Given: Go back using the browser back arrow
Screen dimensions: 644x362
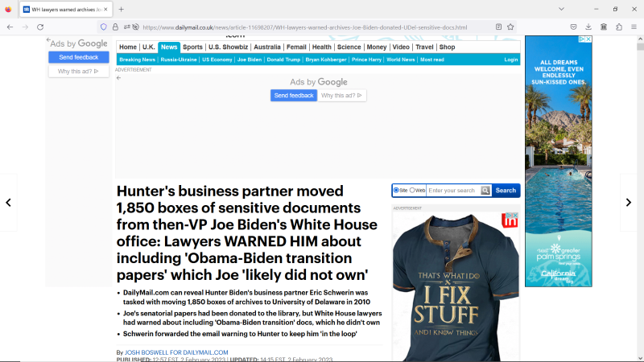Looking at the screenshot, I should pyautogui.click(x=10, y=27).
